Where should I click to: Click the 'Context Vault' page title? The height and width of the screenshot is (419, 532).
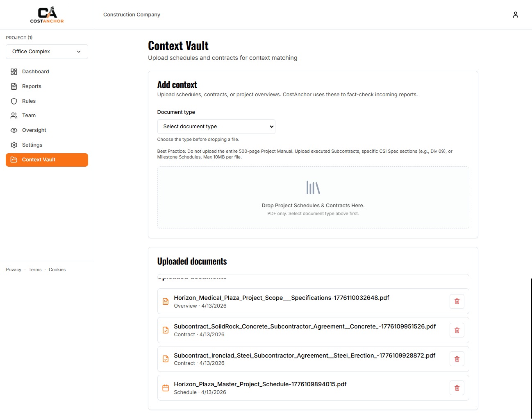pyautogui.click(x=178, y=45)
